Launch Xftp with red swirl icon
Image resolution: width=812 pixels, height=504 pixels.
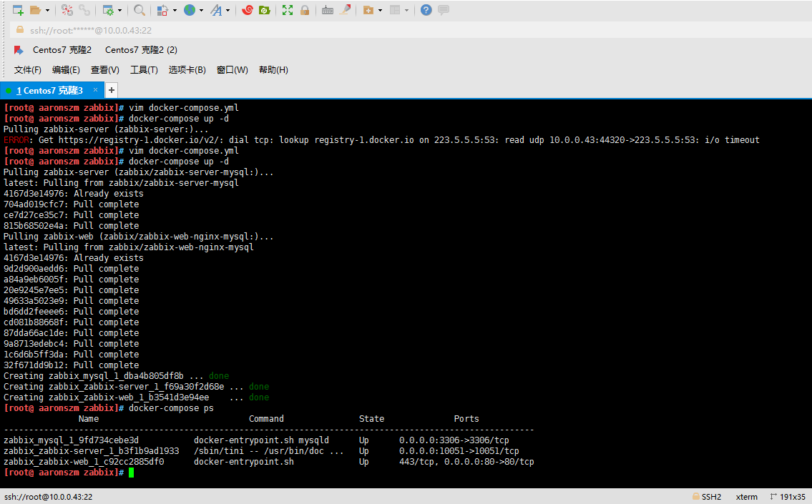[247, 10]
